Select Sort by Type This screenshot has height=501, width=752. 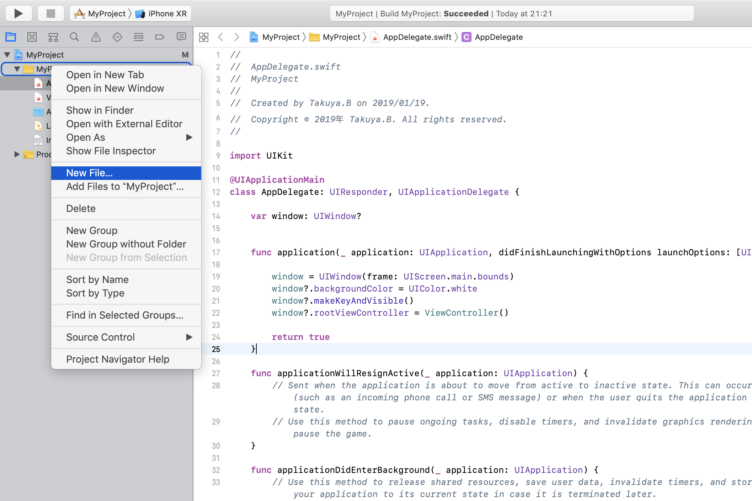(126, 293)
